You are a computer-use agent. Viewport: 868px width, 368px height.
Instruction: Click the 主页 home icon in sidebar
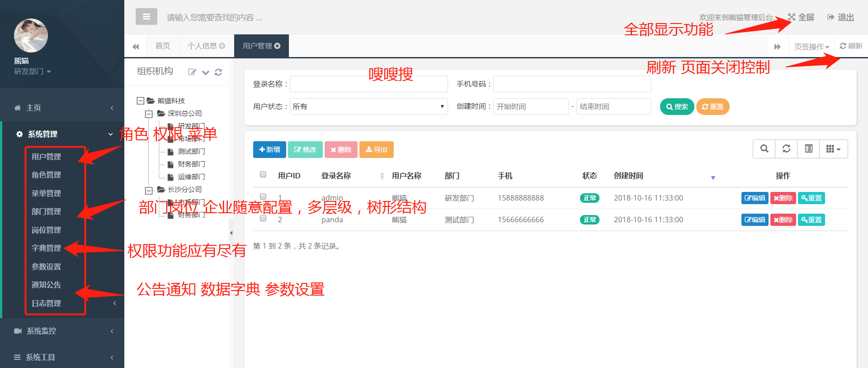click(18, 108)
